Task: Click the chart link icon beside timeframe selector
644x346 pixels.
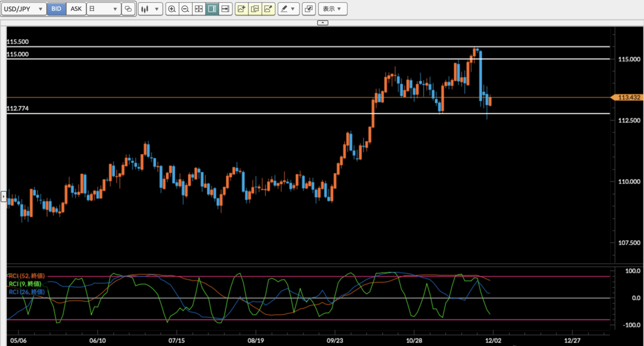Action: (128, 9)
